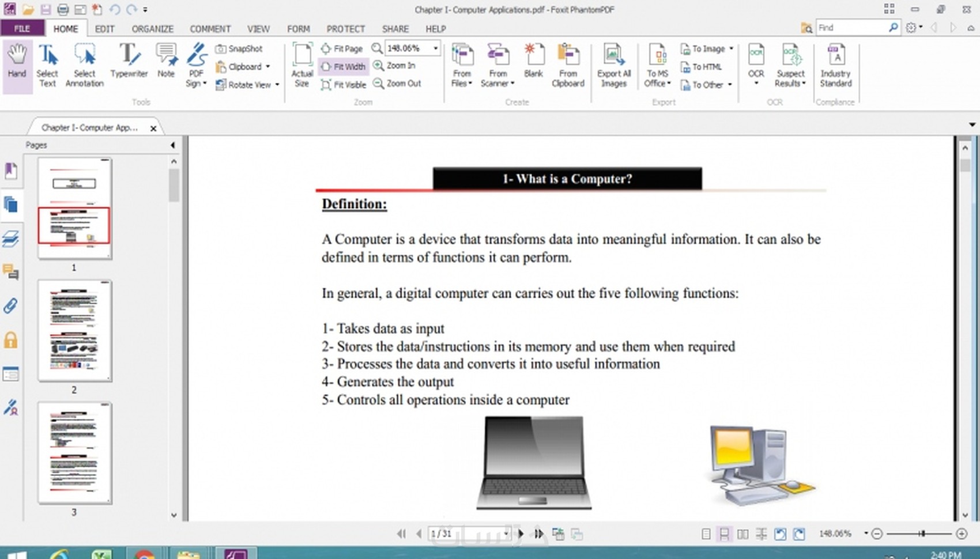Export document To HTML
Screen dimensions: 980x559
(701, 67)
